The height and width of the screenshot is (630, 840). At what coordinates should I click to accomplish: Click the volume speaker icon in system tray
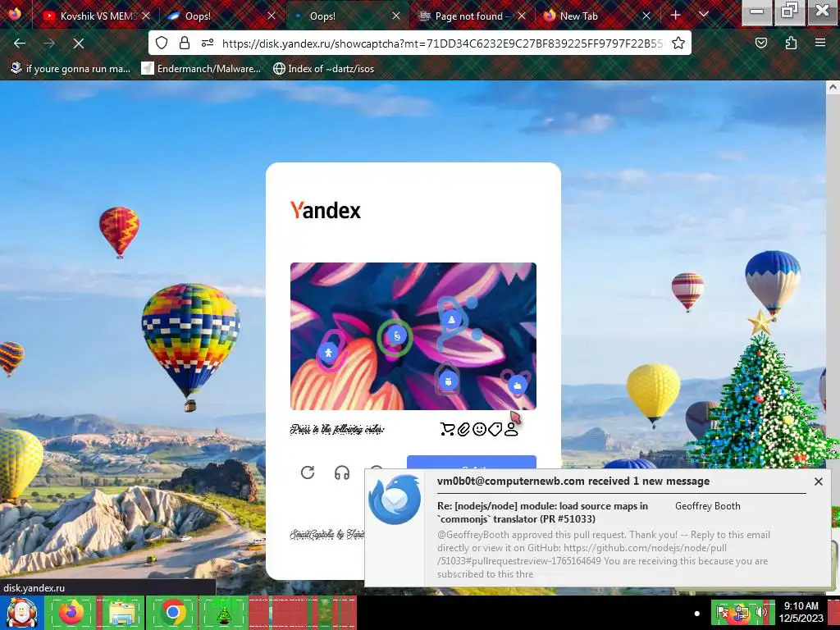761,612
